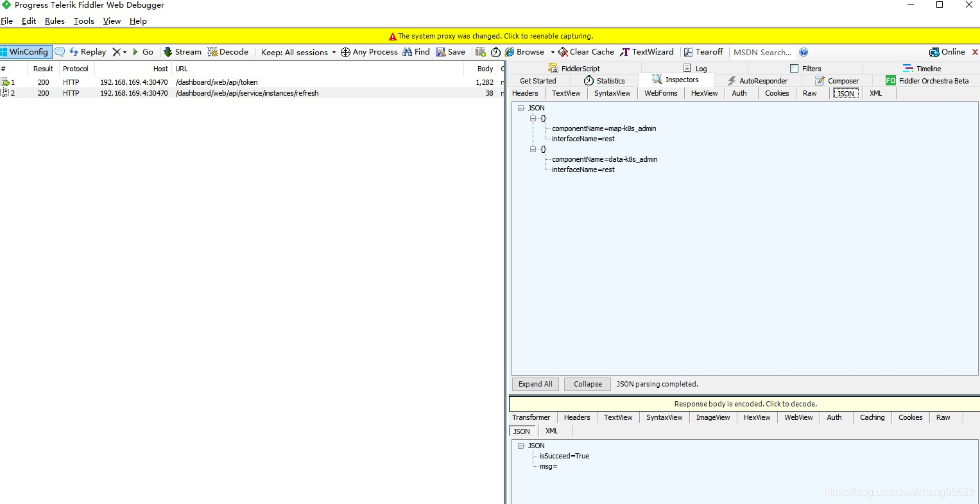This screenshot has height=504, width=980.
Task: Select response XML tab
Action: pos(552,431)
